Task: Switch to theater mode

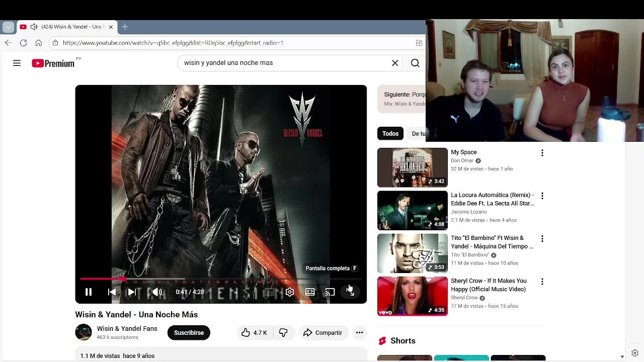Action: [310, 292]
